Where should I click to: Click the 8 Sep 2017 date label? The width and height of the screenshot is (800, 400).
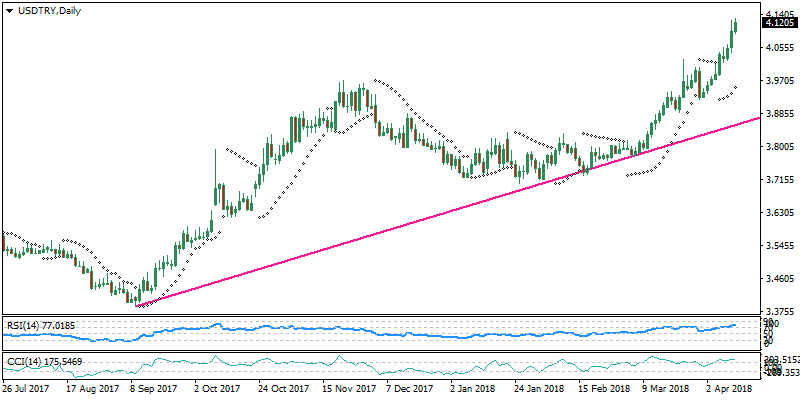[155, 387]
